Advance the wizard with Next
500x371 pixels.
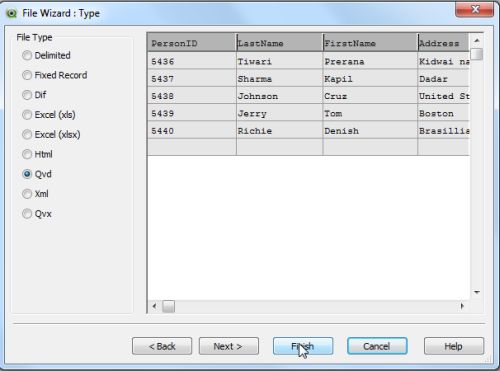click(229, 346)
